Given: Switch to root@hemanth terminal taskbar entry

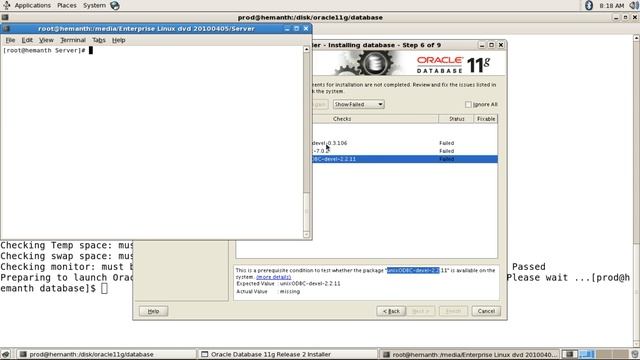Looking at the screenshot, I should tap(470, 354).
